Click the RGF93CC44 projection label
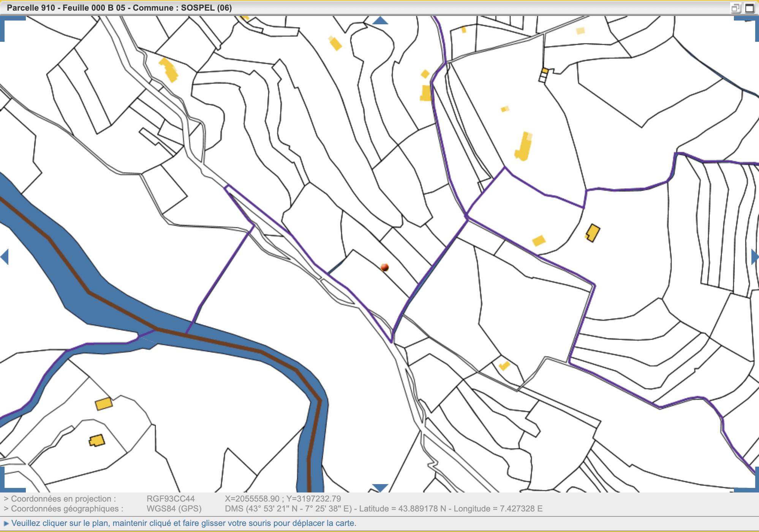The width and height of the screenshot is (759, 532). (171, 499)
